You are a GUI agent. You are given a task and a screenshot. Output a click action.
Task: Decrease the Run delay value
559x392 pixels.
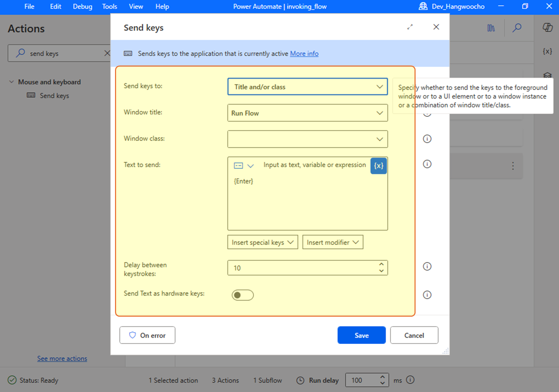(x=383, y=383)
